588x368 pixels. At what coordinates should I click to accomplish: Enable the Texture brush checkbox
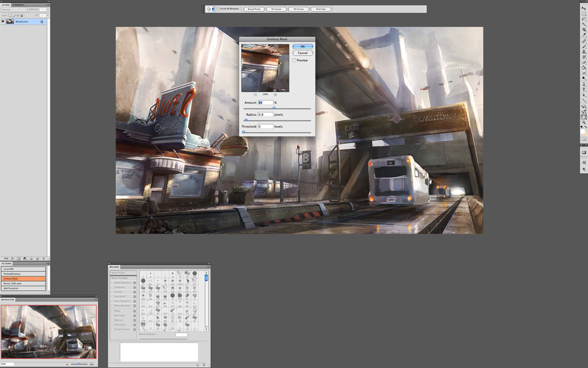tap(112, 292)
